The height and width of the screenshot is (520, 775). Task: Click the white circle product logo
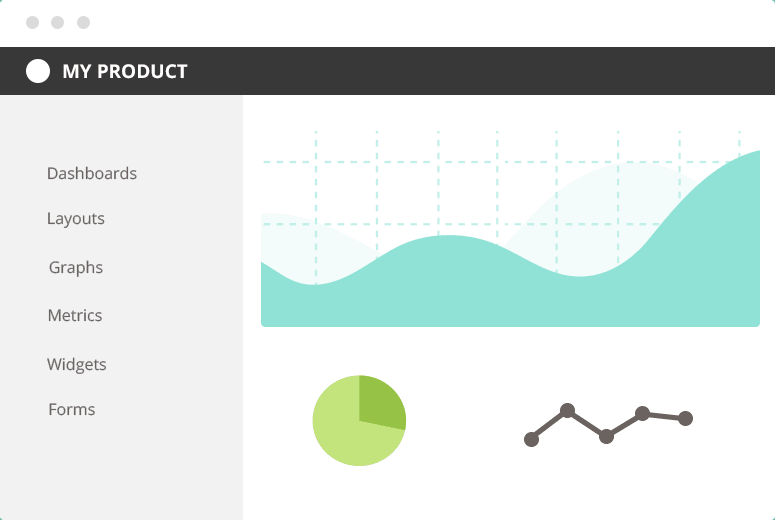38,71
